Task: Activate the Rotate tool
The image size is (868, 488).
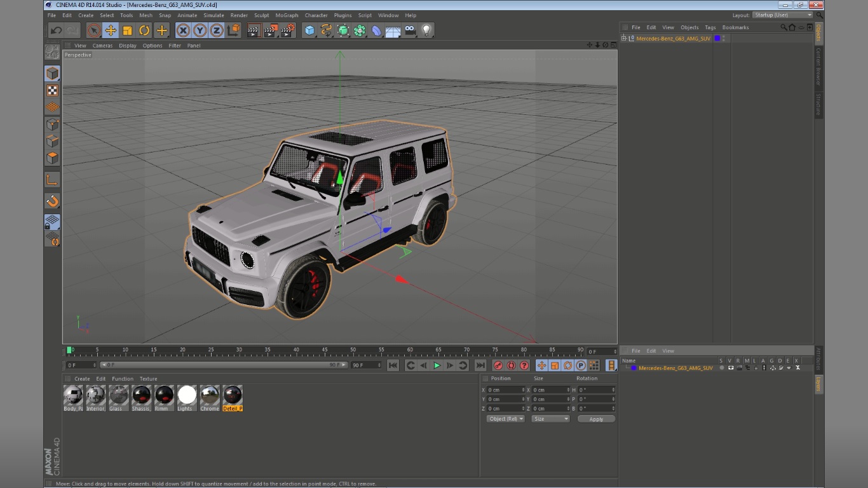Action: pyautogui.click(x=144, y=30)
